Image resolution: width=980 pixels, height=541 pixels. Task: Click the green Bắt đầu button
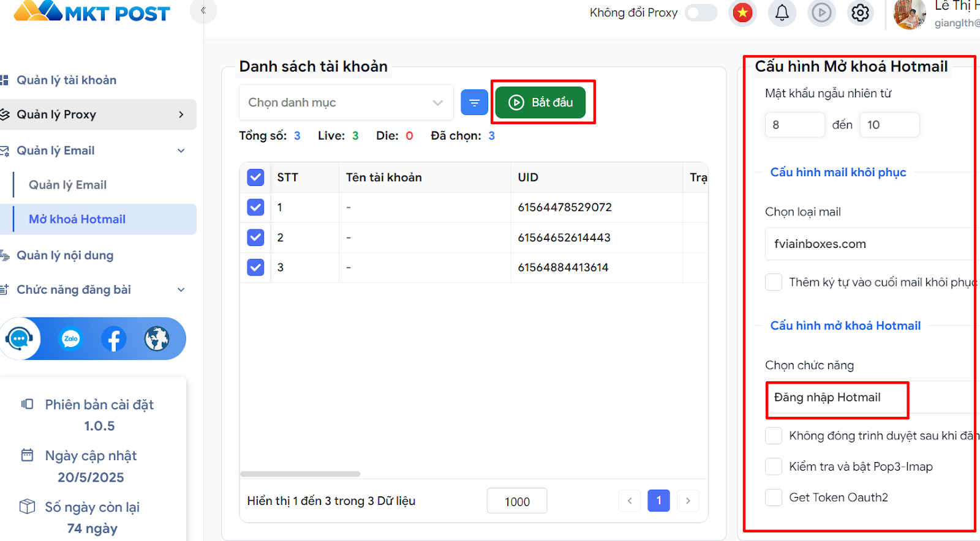(x=540, y=102)
